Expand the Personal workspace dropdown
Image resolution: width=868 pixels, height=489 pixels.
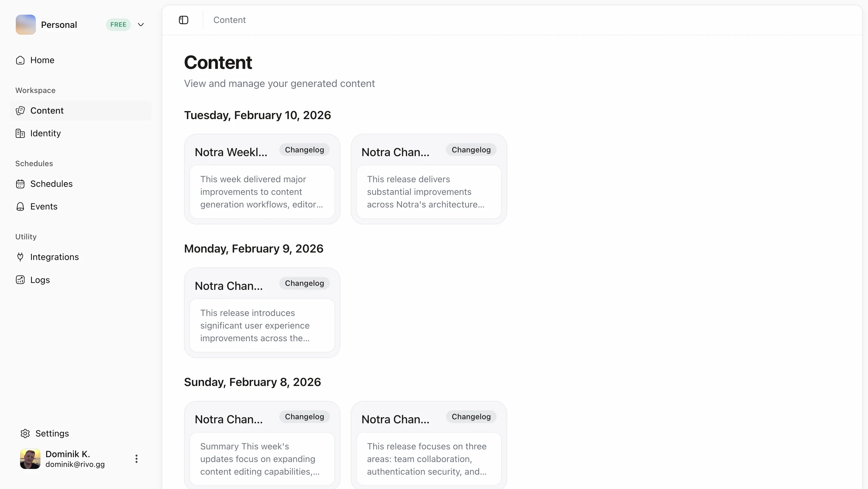[141, 25]
